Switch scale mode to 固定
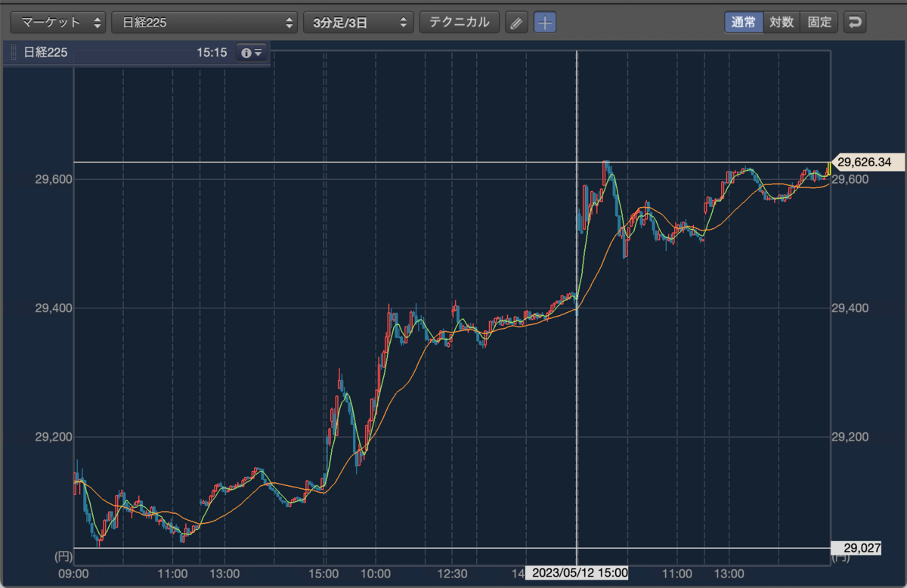The width and height of the screenshot is (907, 588). tap(819, 22)
